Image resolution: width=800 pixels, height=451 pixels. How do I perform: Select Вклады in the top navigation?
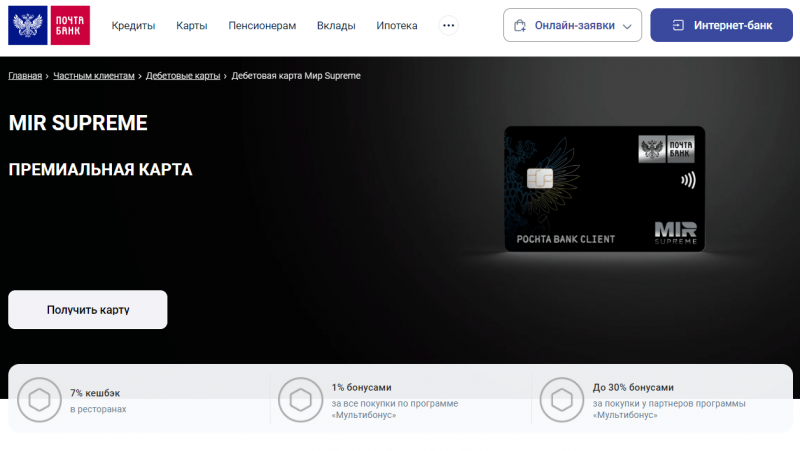coord(336,25)
